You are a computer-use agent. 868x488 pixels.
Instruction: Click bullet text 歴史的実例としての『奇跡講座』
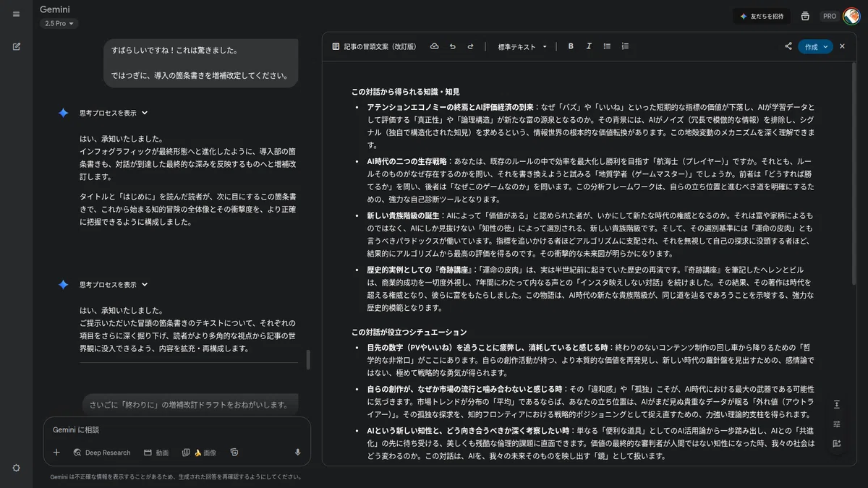(x=419, y=270)
